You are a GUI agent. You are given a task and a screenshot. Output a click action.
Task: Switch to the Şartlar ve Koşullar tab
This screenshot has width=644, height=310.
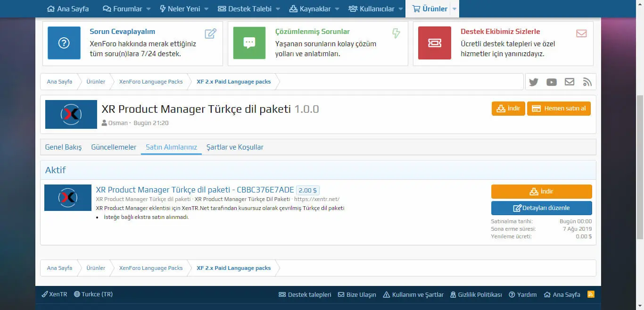click(x=235, y=147)
